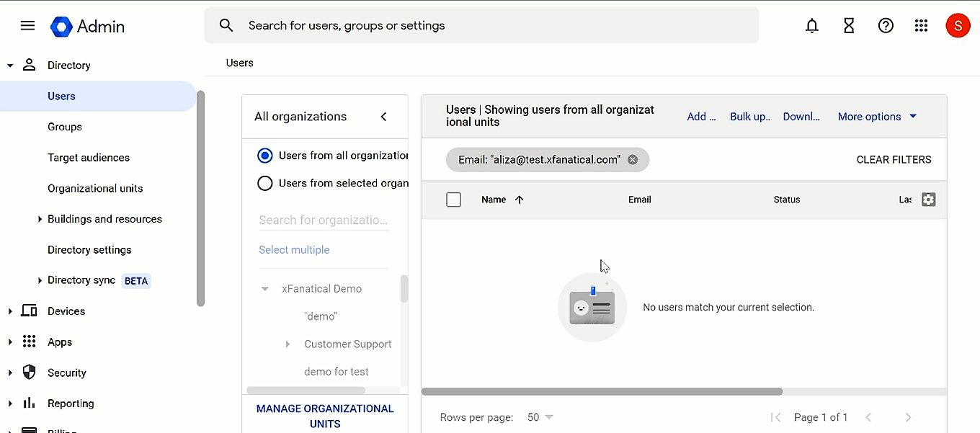Viewport: 980px width, 433px height.
Task: Open the help question mark icon
Action: [x=886, y=25]
